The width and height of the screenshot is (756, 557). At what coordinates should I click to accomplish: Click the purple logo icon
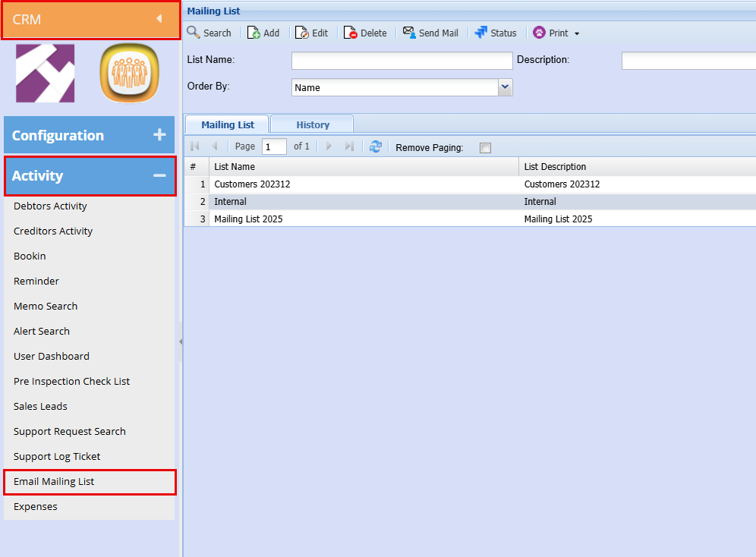[x=46, y=73]
